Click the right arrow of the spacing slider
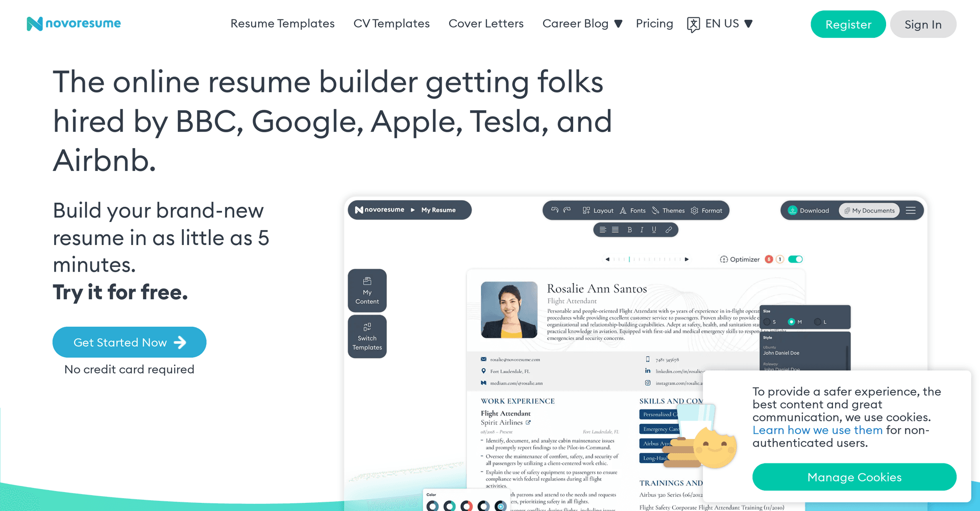The height and width of the screenshot is (511, 980). point(687,259)
